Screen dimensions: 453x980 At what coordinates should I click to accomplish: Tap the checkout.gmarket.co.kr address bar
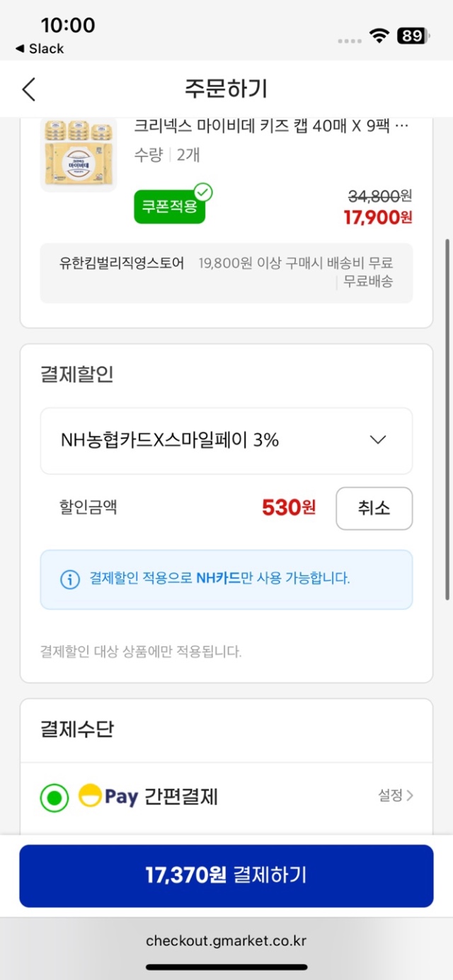(226, 941)
